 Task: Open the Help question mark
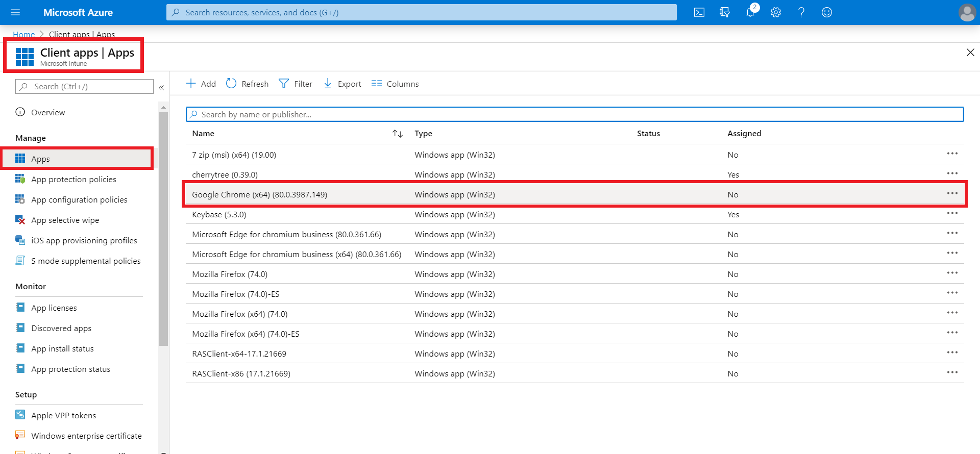point(801,12)
